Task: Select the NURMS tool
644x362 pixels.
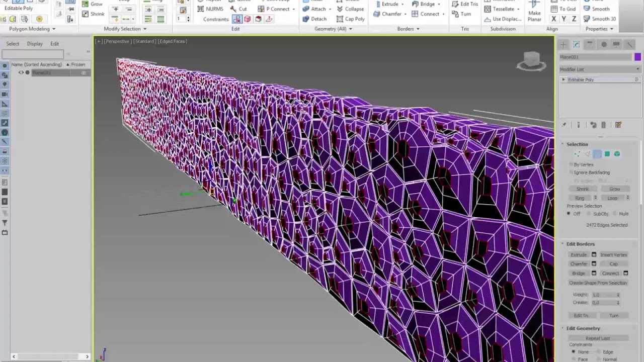Action: (210, 9)
